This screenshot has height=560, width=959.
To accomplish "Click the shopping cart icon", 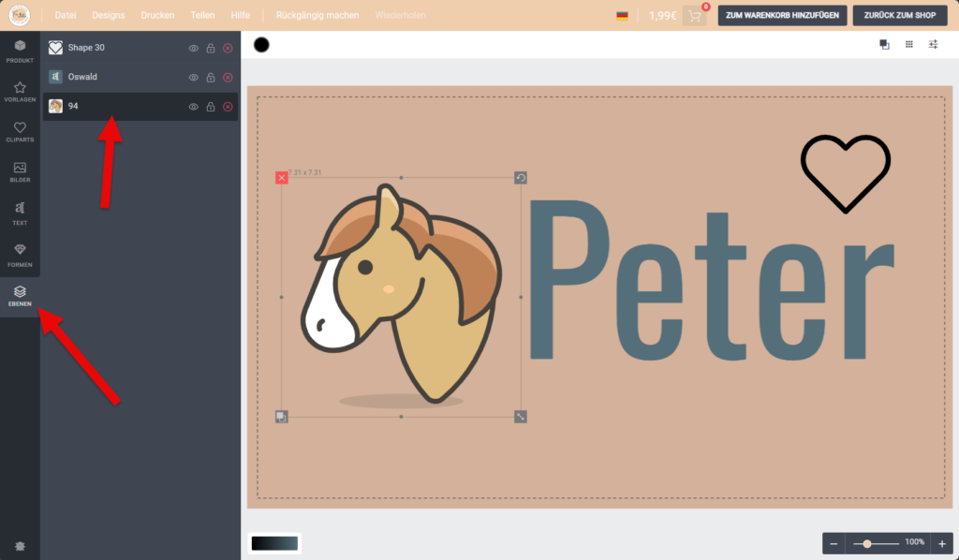I will tap(695, 16).
